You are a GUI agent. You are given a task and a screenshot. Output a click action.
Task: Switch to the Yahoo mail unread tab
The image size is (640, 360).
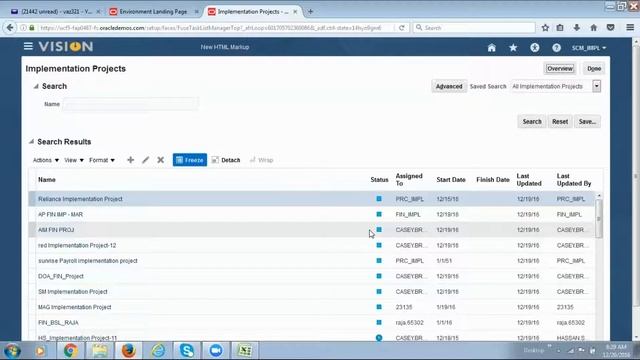pos(55,11)
